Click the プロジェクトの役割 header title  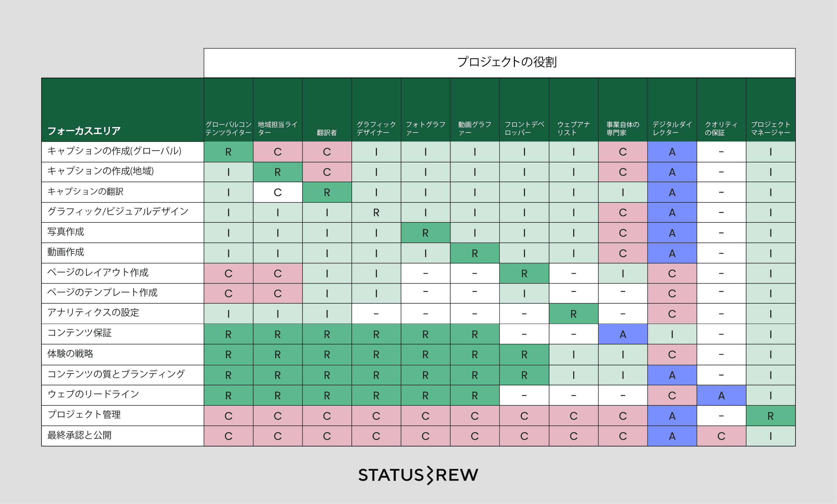click(x=506, y=62)
